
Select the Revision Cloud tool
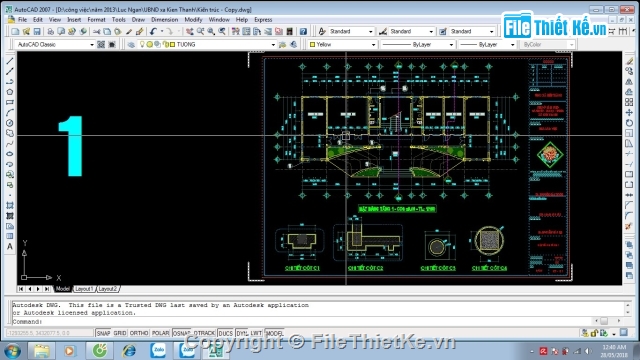(x=10, y=133)
